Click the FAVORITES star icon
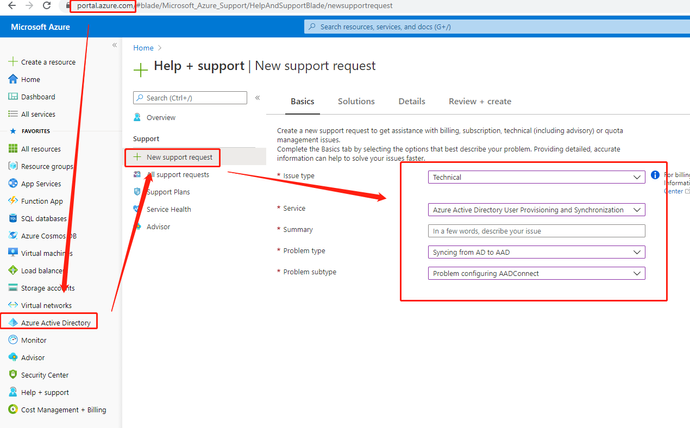The height and width of the screenshot is (428, 690). 13,131
